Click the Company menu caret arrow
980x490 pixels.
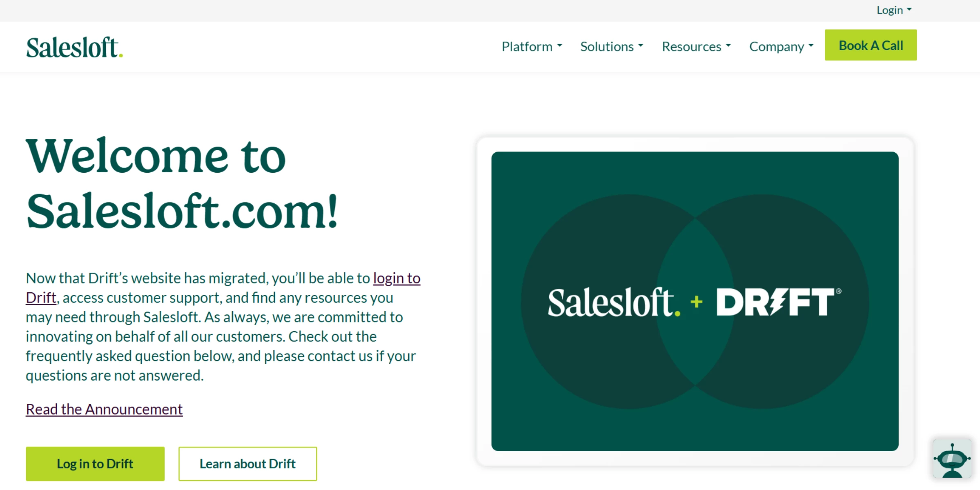click(x=811, y=45)
